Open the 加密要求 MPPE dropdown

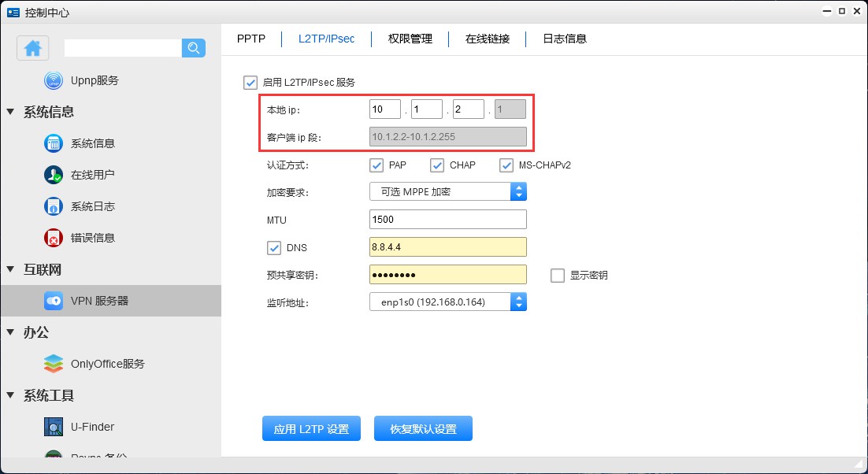[447, 191]
